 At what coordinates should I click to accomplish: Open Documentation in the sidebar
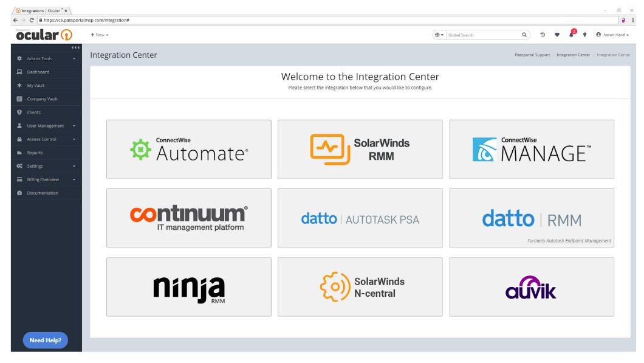(43, 193)
